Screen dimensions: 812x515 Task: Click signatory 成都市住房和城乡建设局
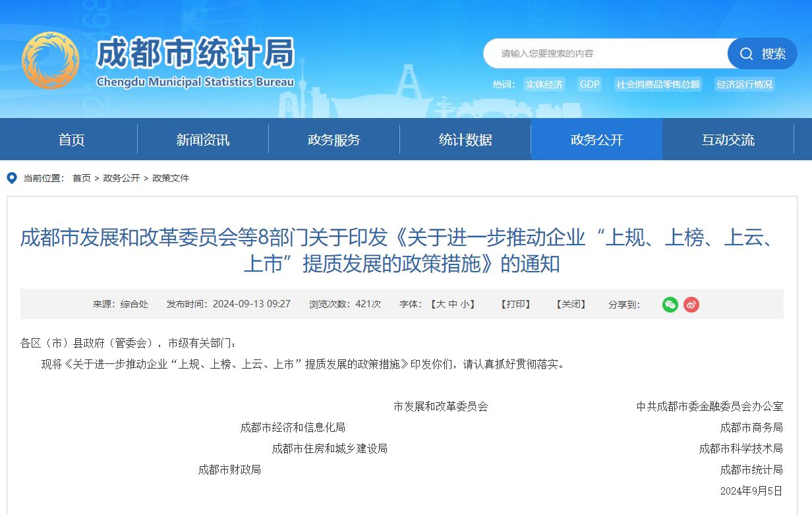coord(330,449)
